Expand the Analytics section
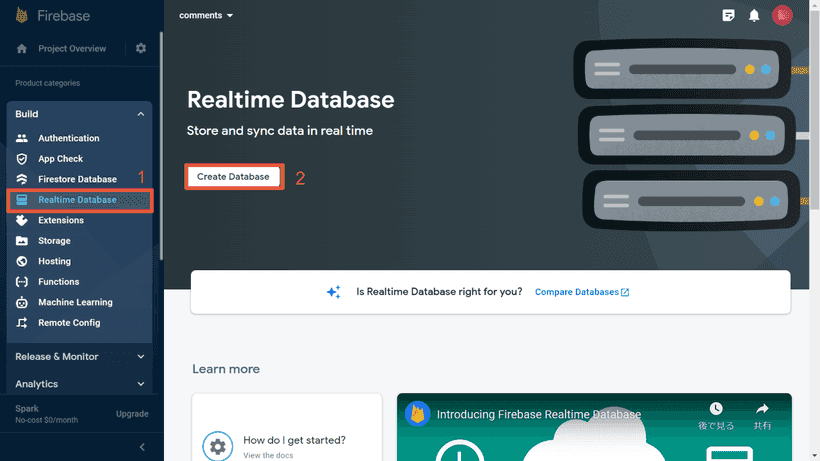 click(141, 384)
